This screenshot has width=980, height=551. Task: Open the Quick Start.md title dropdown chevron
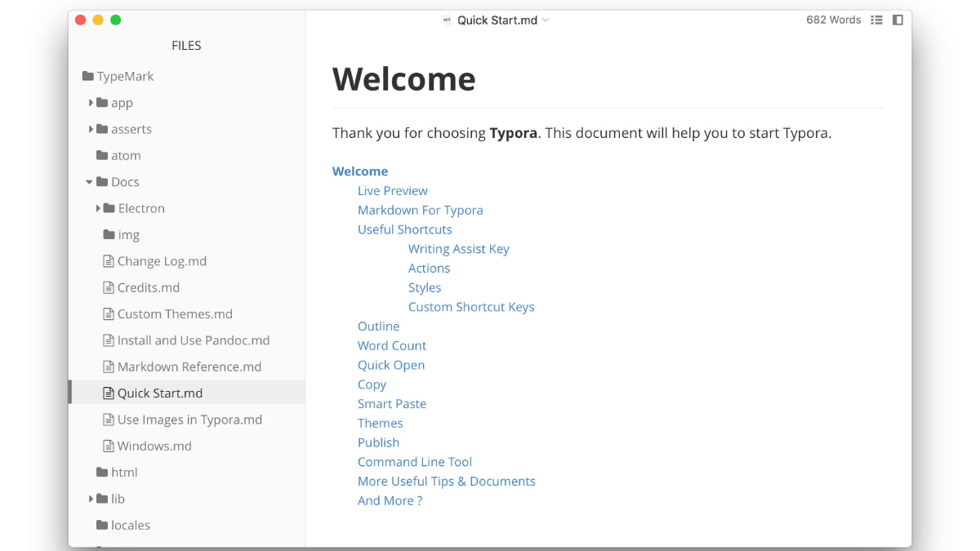pyautogui.click(x=546, y=20)
